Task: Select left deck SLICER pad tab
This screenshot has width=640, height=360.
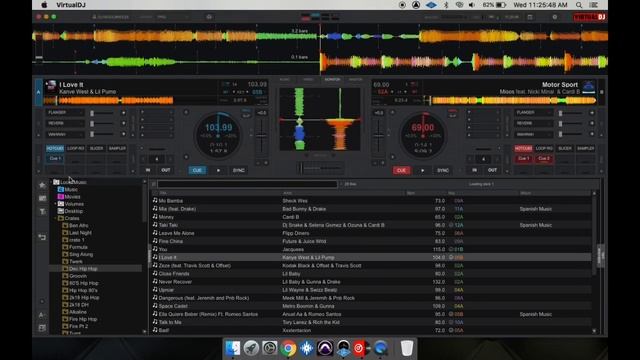Action: (x=96, y=149)
